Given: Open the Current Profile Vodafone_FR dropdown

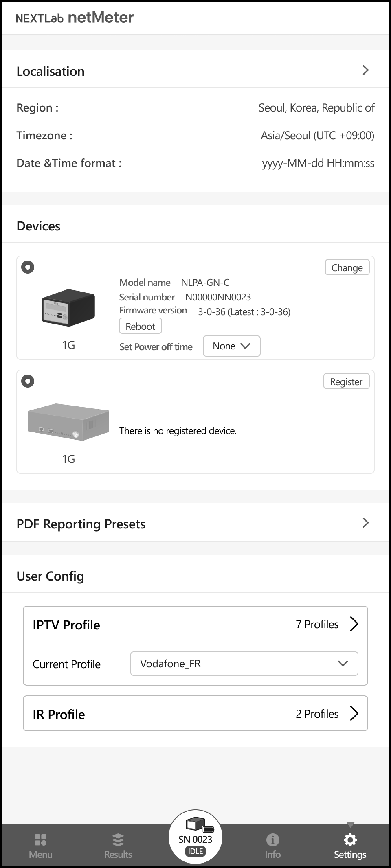Looking at the screenshot, I should [x=244, y=664].
